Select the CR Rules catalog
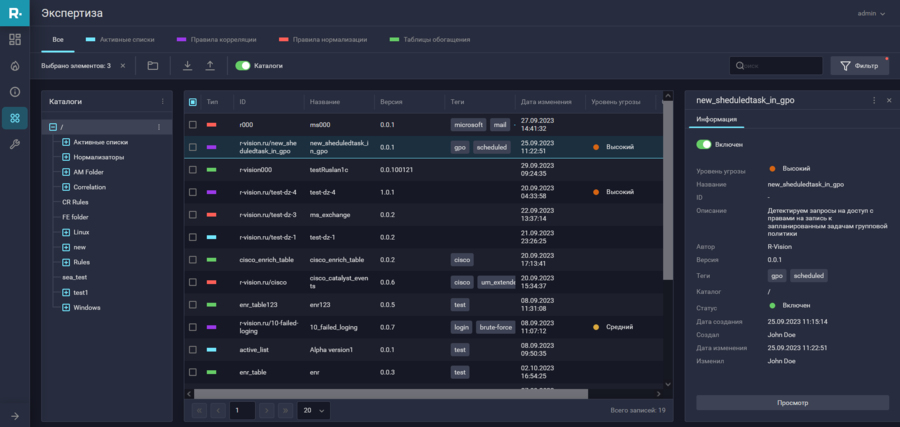 pos(75,202)
